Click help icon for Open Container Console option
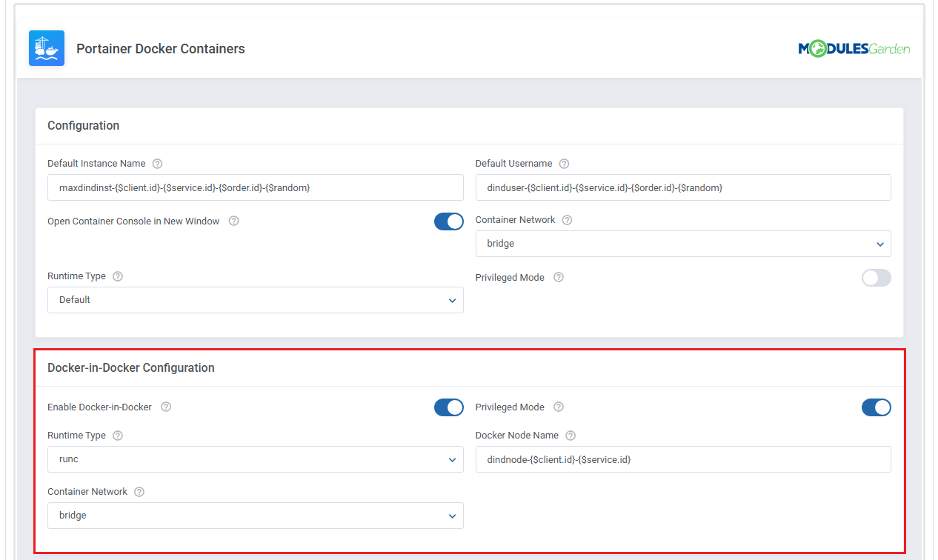 [233, 221]
